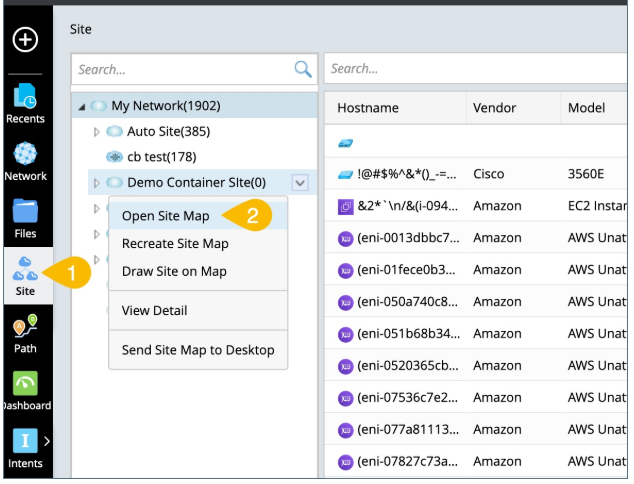634x484 pixels.
Task: Open the Demo Container Site dropdown arrow
Action: (x=299, y=182)
